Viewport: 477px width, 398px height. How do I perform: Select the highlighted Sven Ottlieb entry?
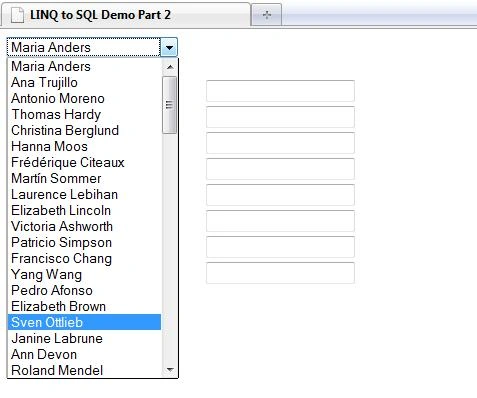pos(84,322)
